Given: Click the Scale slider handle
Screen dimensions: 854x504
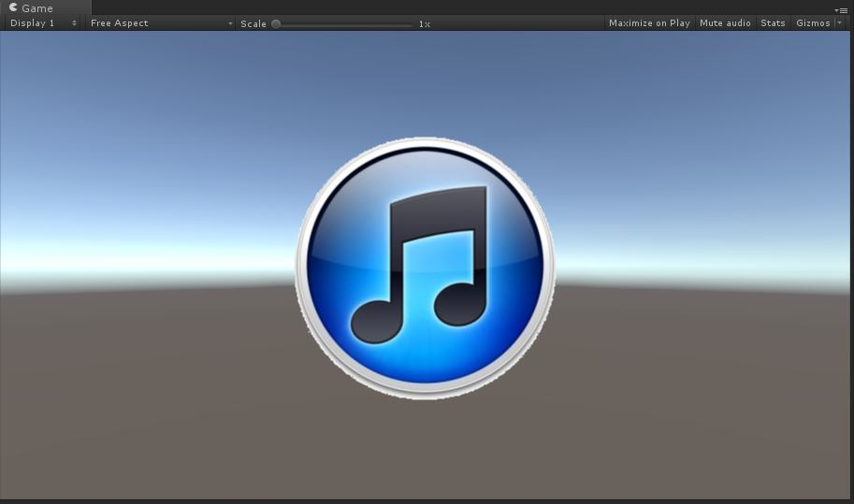Looking at the screenshot, I should coord(276,24).
